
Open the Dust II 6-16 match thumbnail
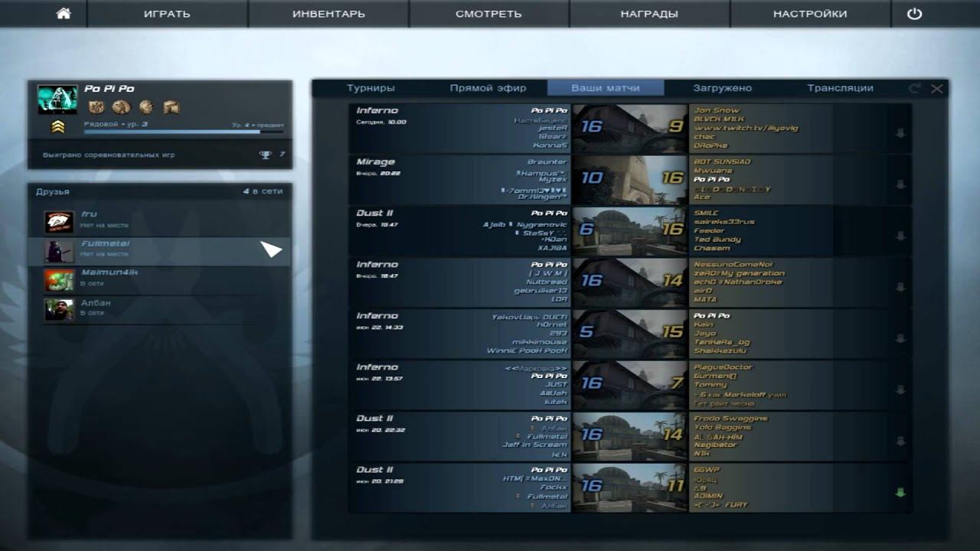click(x=630, y=230)
